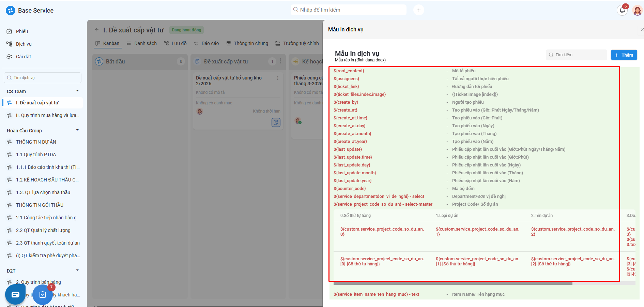Click the ${last_update.time} variable
This screenshot has height=307, width=644.
click(353, 157)
